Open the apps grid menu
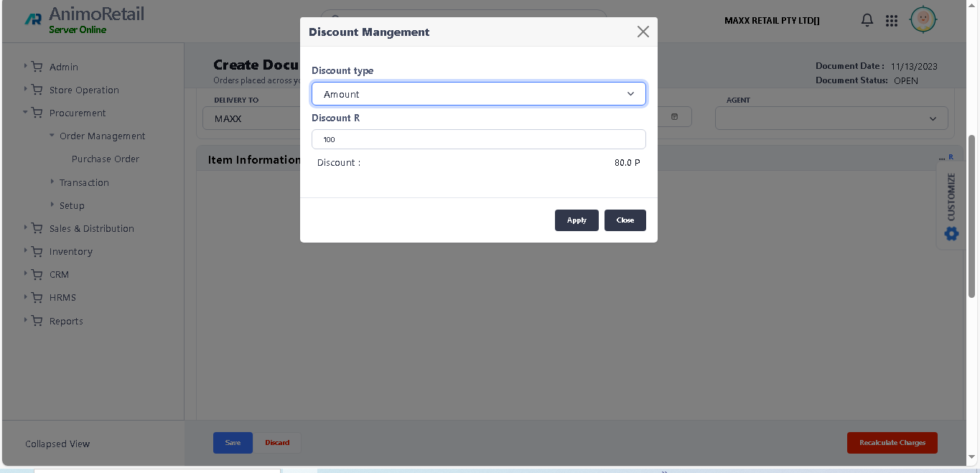 coord(892,21)
